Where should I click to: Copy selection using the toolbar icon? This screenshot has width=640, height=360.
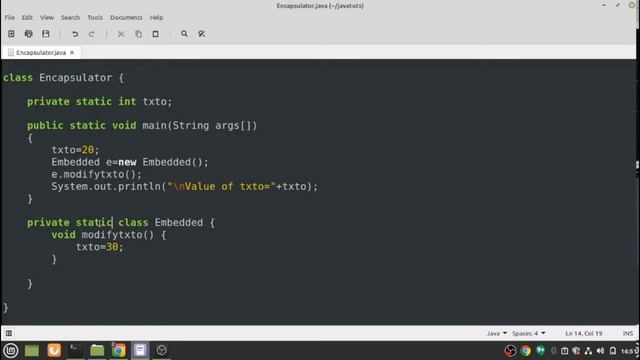pos(138,34)
